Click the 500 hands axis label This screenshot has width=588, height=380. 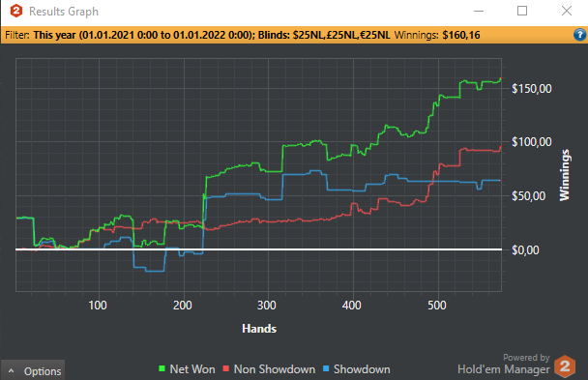(437, 306)
